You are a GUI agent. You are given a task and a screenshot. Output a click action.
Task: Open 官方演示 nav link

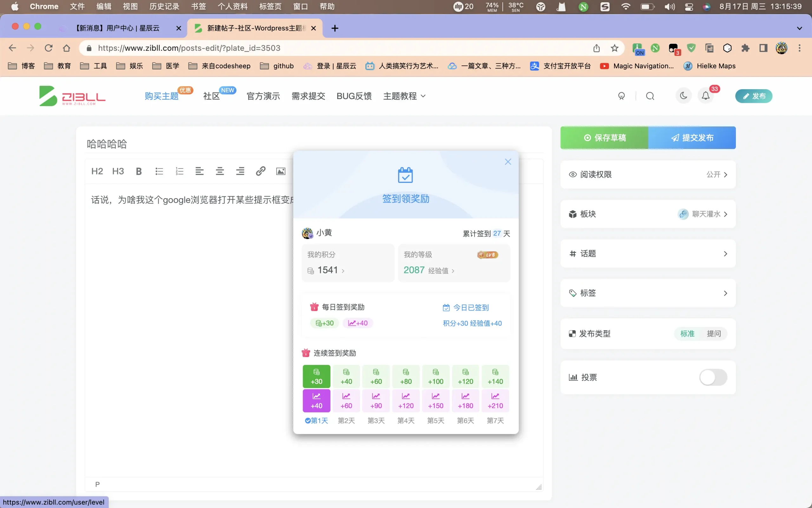[263, 96]
